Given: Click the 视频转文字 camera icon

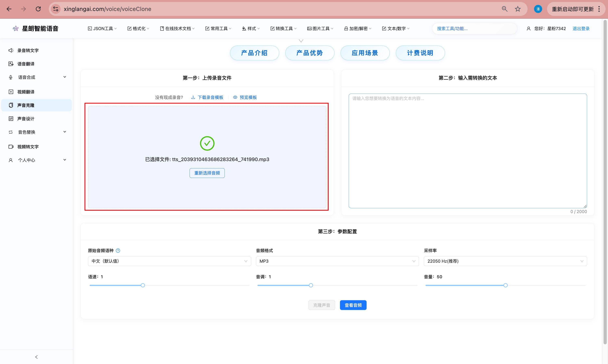Looking at the screenshot, I should pyautogui.click(x=11, y=147).
